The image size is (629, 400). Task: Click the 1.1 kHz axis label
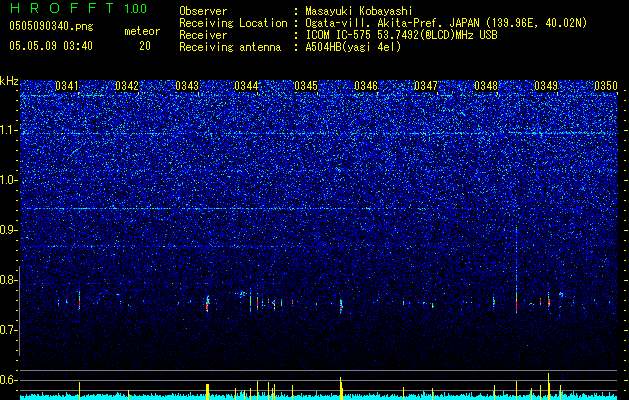[x=9, y=130]
